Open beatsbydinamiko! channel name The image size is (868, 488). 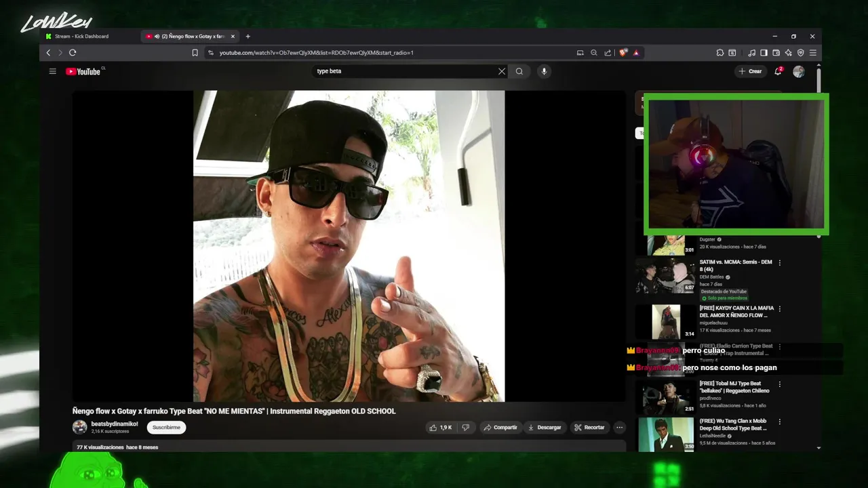tap(115, 424)
